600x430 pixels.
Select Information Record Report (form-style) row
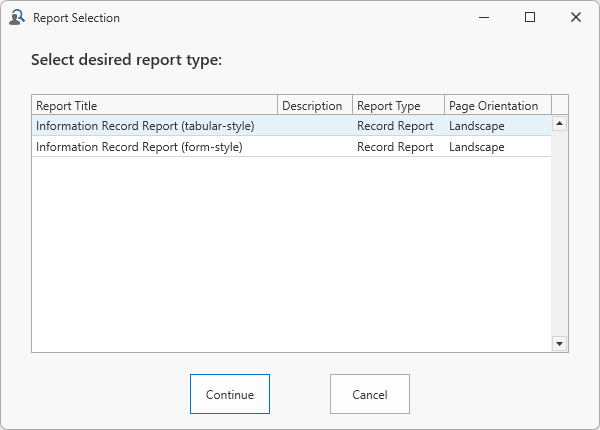(x=139, y=147)
